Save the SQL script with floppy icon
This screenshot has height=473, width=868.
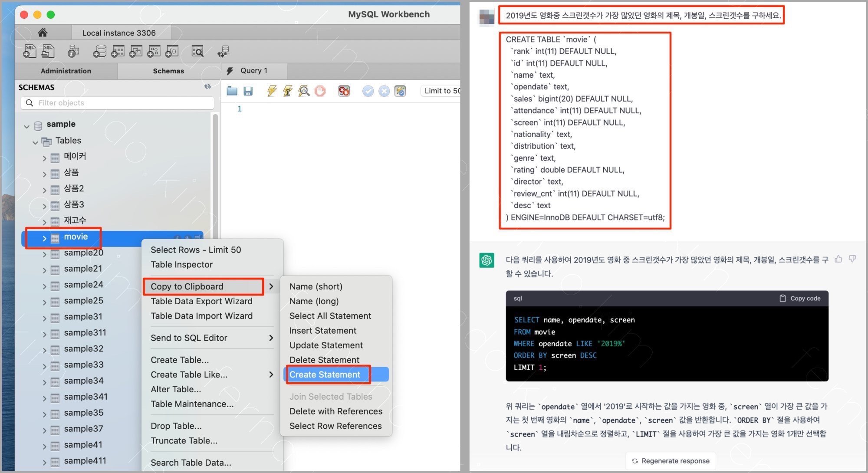coord(248,91)
